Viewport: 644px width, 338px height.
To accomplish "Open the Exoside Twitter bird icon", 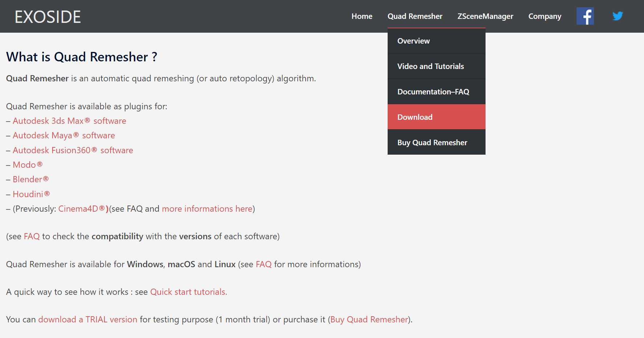I will coord(618,16).
